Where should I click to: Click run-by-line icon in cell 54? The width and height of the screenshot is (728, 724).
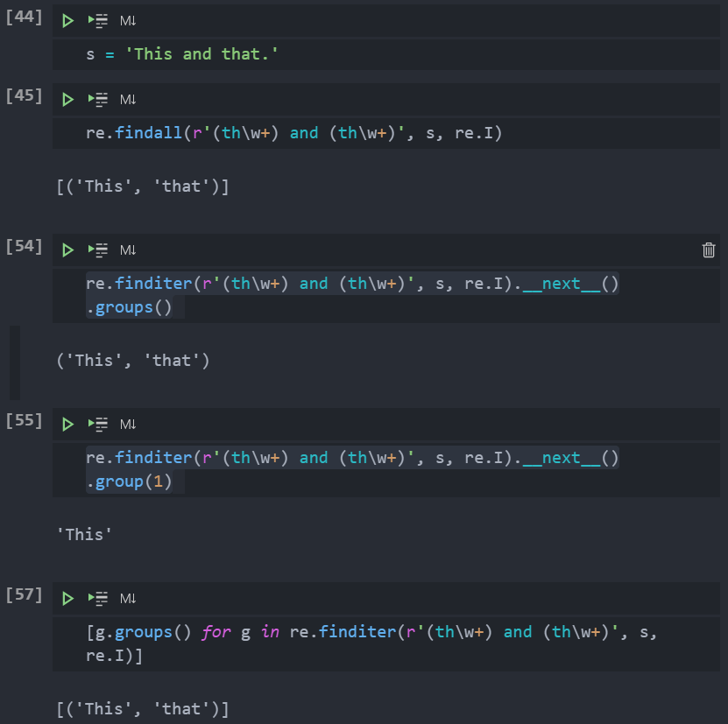pyautogui.click(x=98, y=250)
